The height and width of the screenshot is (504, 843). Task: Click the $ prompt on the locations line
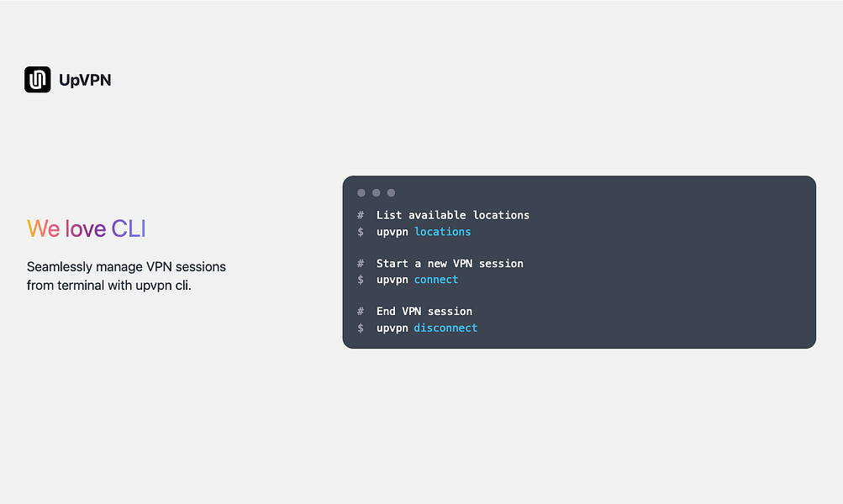coord(361,232)
